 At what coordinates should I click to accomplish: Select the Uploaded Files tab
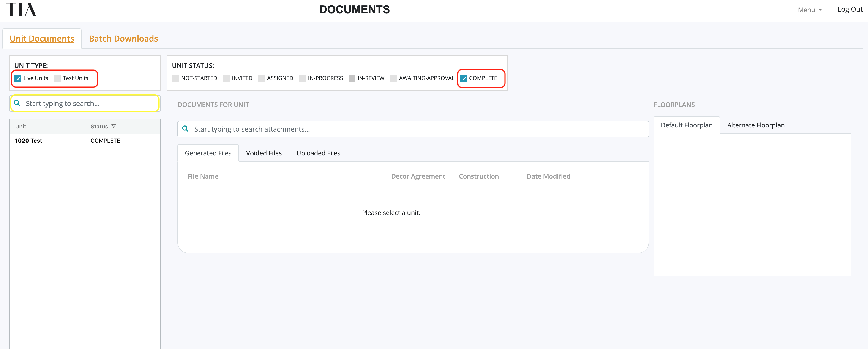click(318, 153)
